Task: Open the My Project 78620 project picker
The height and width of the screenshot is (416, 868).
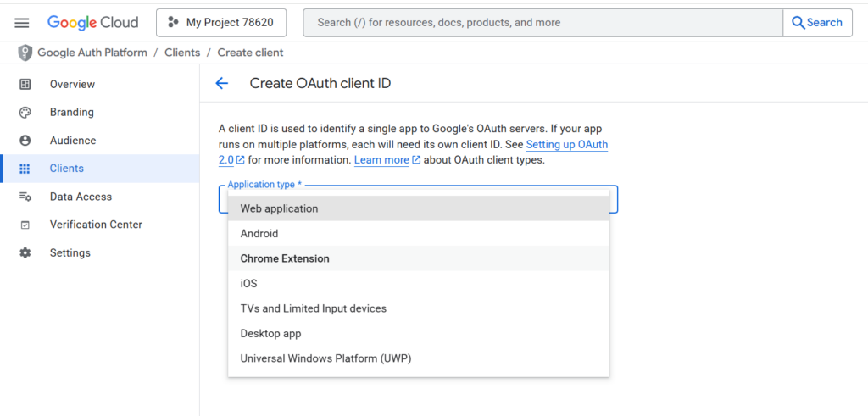Action: coord(221,23)
